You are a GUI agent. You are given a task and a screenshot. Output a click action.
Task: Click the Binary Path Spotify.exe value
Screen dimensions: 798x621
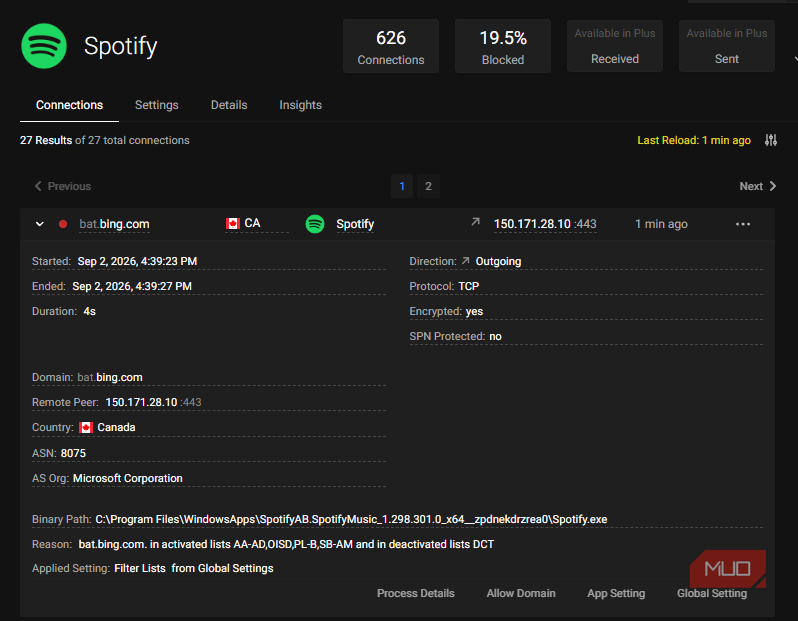(x=351, y=519)
